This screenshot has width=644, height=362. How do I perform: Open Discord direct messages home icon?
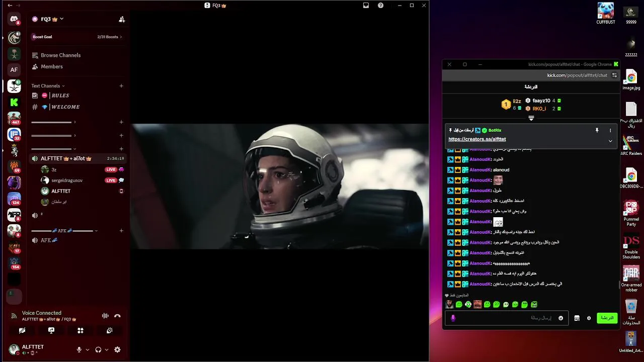click(14, 20)
